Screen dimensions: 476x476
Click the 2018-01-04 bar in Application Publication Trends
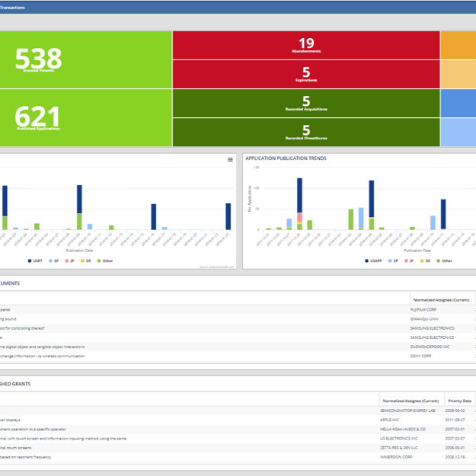[371, 205]
